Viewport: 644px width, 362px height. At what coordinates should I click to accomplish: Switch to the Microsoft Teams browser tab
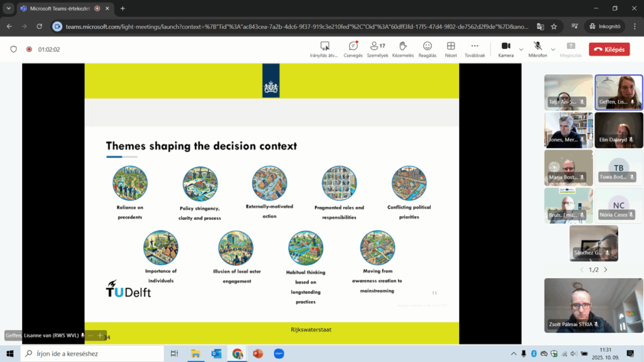(57, 8)
